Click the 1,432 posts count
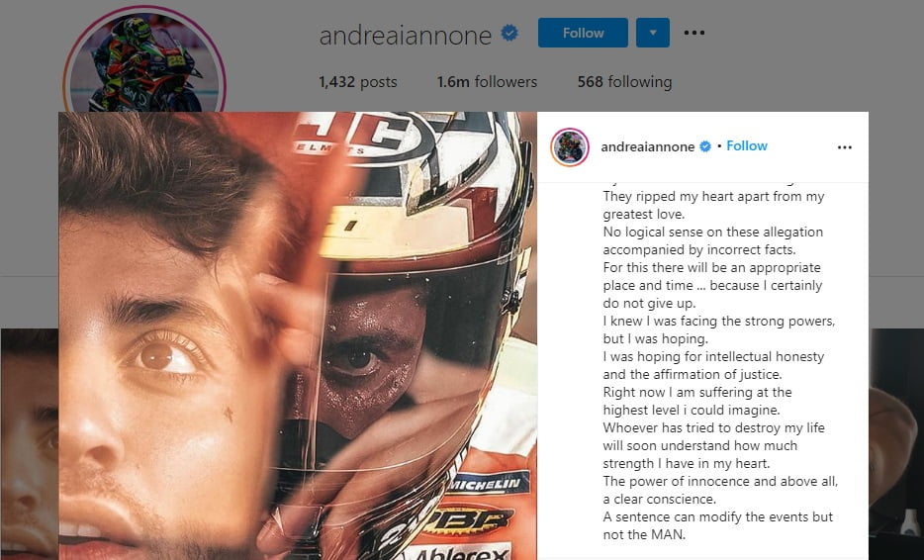Viewport: 924px width, 560px height. coord(358,82)
